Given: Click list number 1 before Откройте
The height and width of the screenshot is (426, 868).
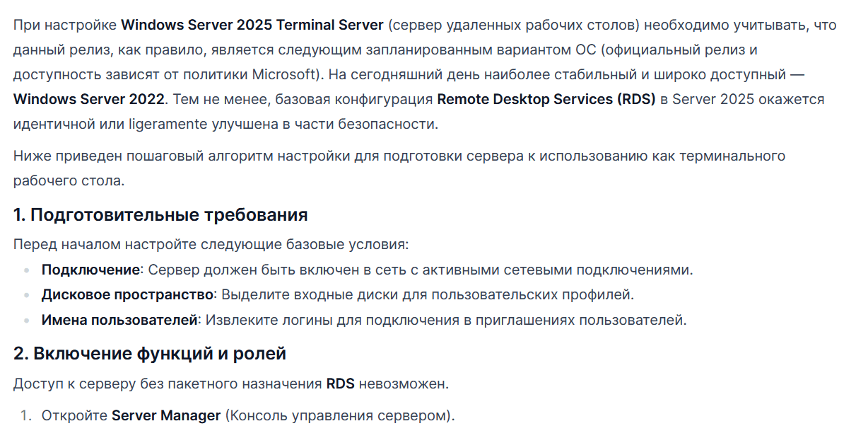Looking at the screenshot, I should click(25, 415).
